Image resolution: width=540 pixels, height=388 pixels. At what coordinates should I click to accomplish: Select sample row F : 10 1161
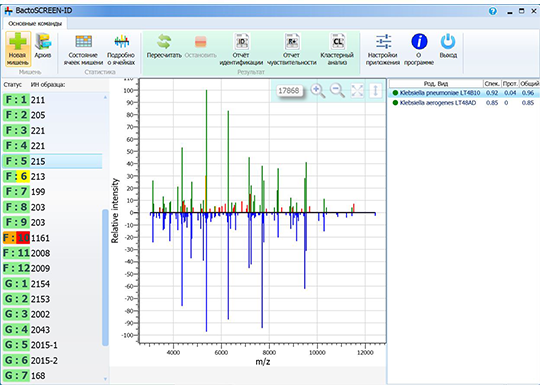[52, 238]
